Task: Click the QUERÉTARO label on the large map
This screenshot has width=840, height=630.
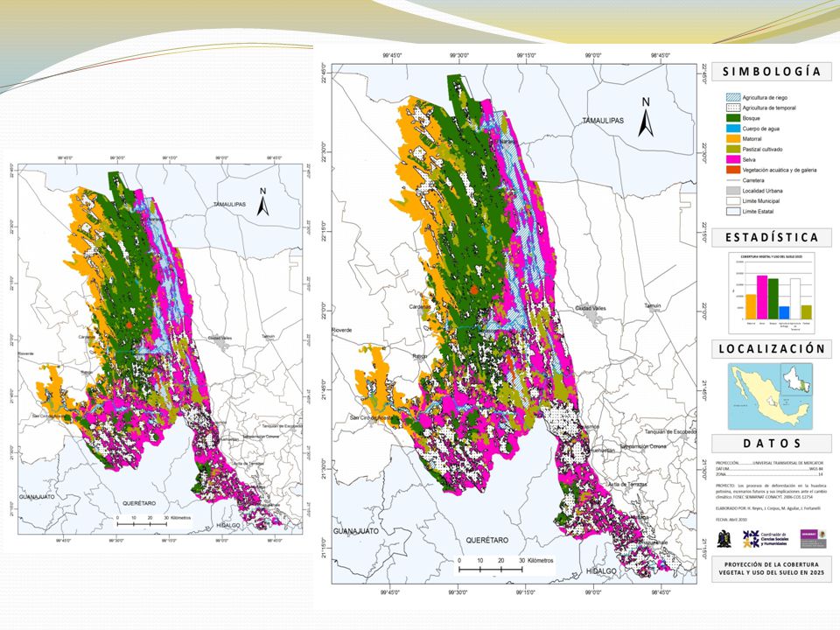Action: click(487, 540)
